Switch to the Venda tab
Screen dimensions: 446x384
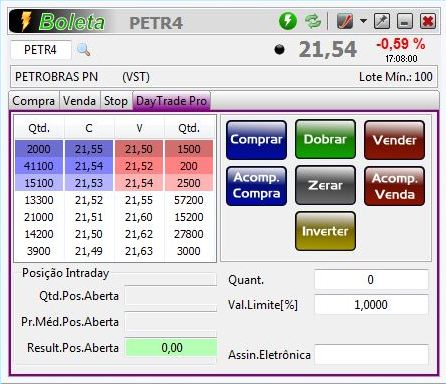point(79,101)
